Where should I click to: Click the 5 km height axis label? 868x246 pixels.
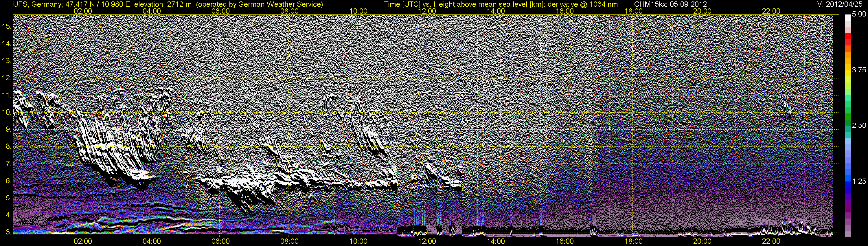pos(8,198)
